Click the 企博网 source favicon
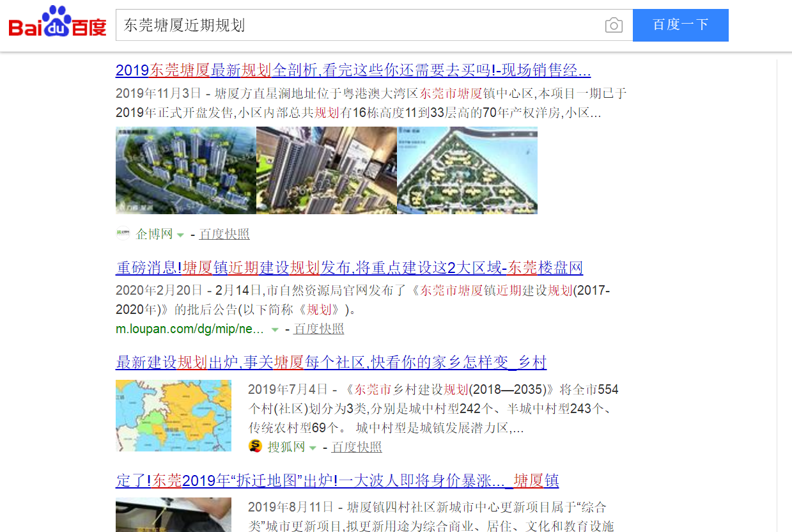 pos(123,234)
